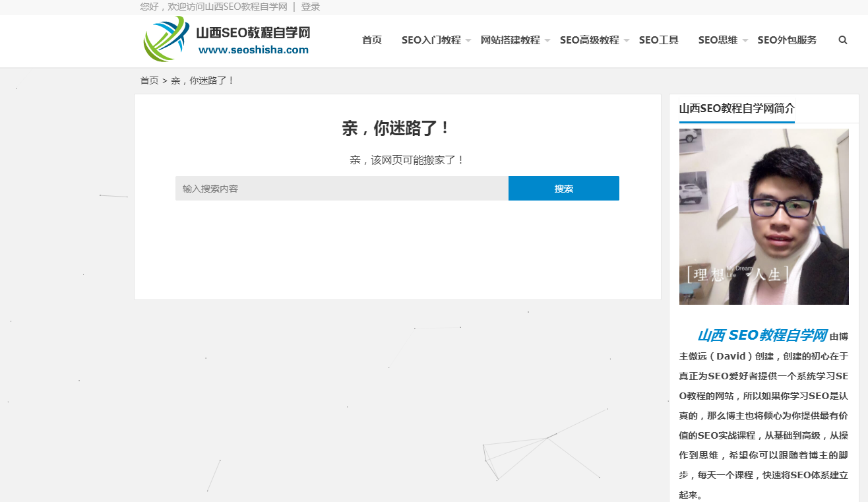The width and height of the screenshot is (868, 502).
Task: Expand the arrow next to SEO入门教程
Action: coord(468,41)
